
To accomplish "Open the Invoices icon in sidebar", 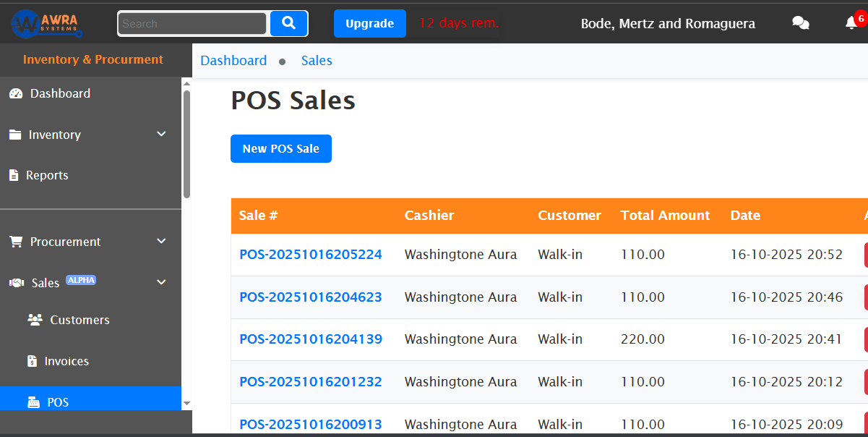I will pyautogui.click(x=33, y=360).
